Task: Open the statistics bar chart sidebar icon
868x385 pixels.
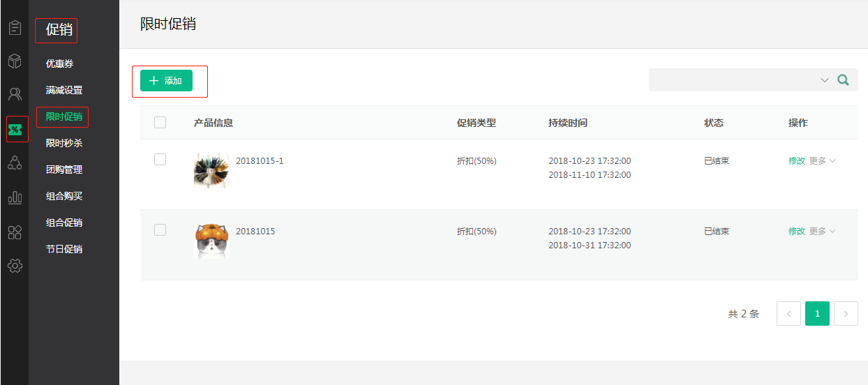Action: [15, 197]
